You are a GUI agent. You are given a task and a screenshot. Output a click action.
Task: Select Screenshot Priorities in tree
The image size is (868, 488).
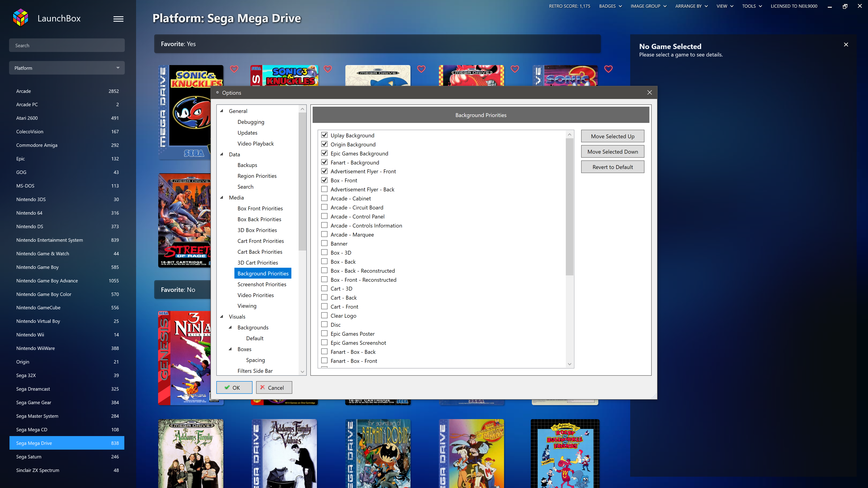pos(262,284)
